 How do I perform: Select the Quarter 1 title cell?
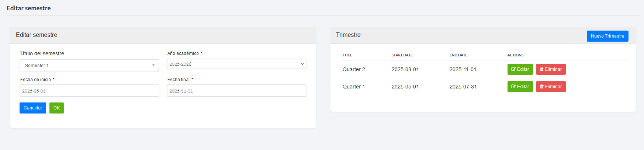354,87
